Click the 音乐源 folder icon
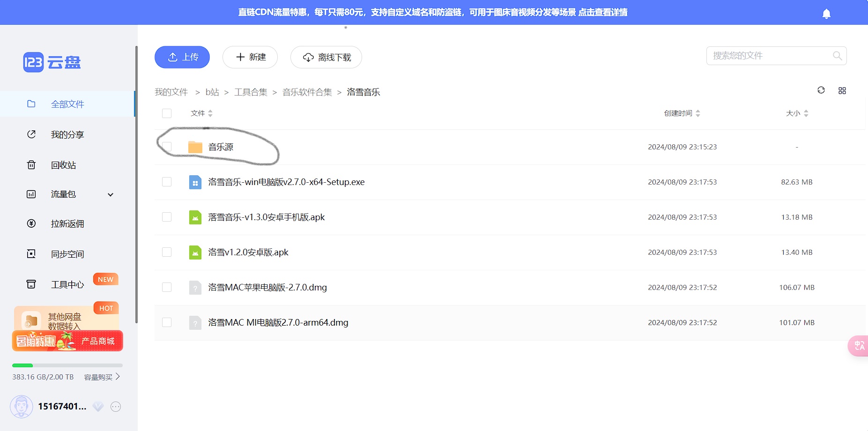 (x=195, y=147)
